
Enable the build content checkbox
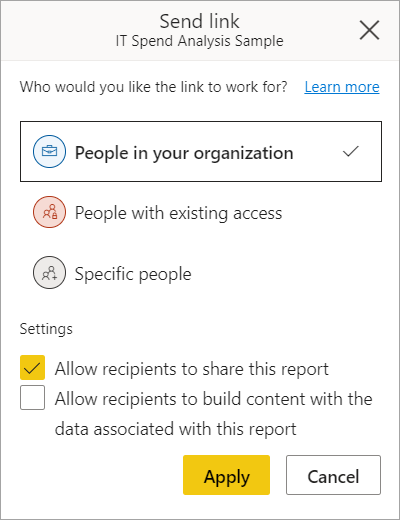coord(32,397)
